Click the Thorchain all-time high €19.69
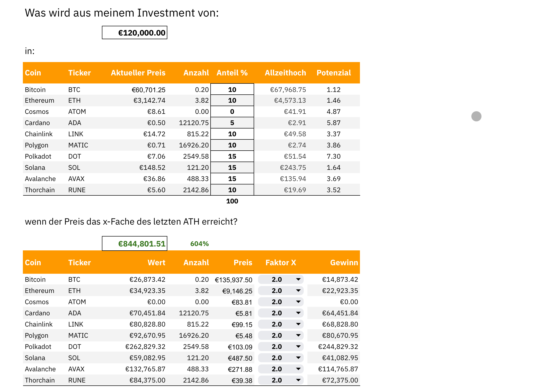 point(295,190)
